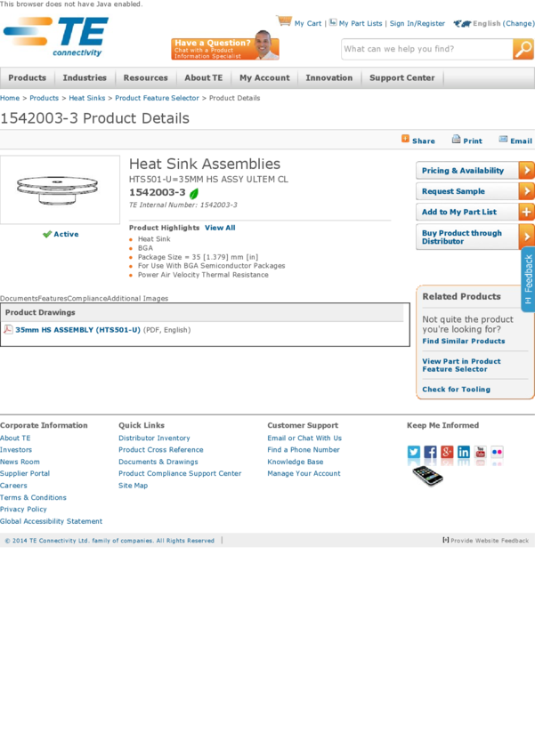Image resolution: width=535 pixels, height=756 pixels.
Task: Click English (Change) language link
Action: coord(504,23)
